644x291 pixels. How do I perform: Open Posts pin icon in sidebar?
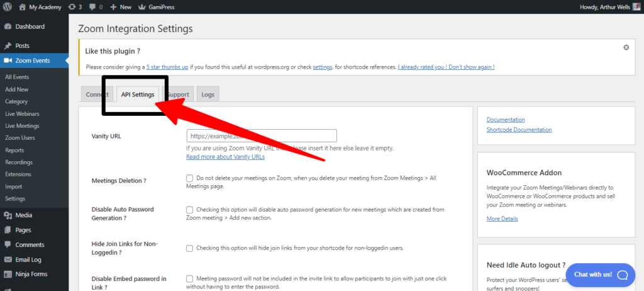(8, 46)
